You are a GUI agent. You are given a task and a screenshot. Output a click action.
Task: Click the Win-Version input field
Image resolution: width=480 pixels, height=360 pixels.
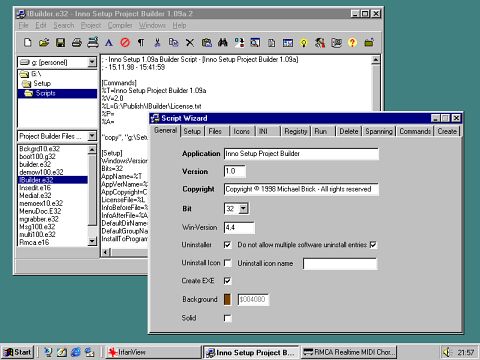239,227
